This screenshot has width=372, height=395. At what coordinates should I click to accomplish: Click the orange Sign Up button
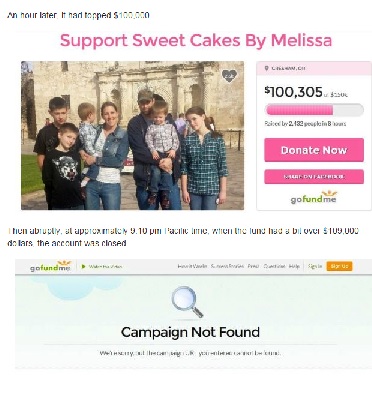[339, 266]
